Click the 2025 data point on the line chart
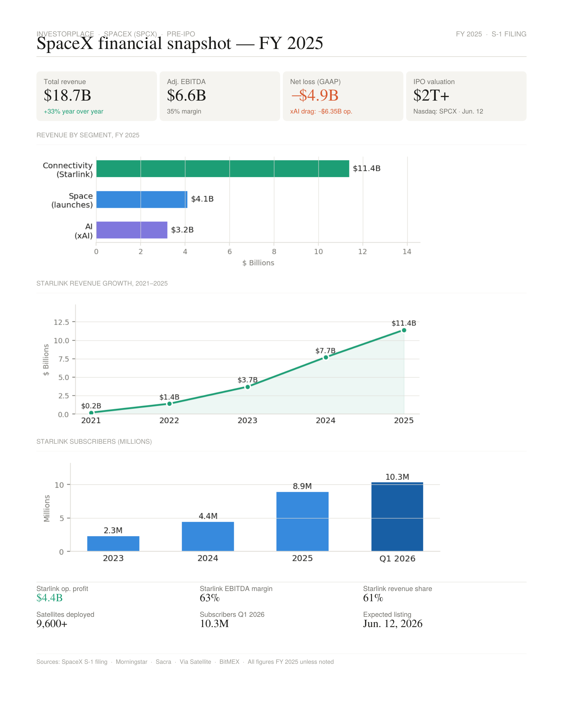563x728 pixels. [404, 330]
